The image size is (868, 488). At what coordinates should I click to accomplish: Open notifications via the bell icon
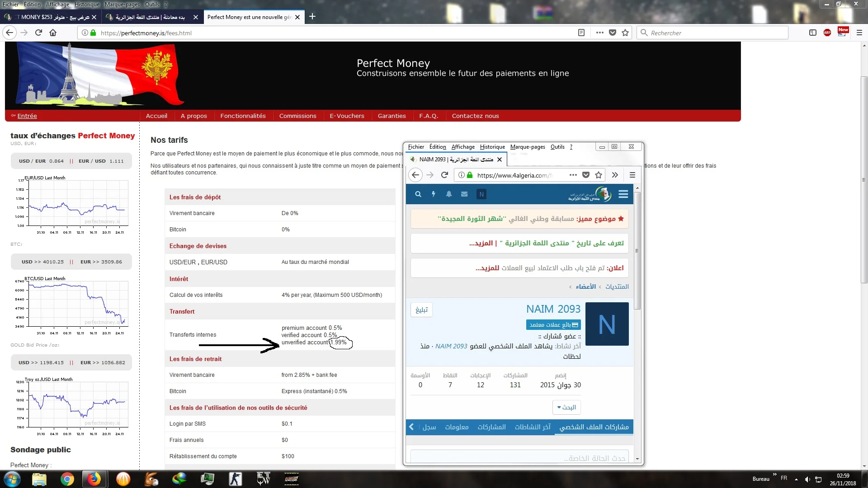[449, 194]
